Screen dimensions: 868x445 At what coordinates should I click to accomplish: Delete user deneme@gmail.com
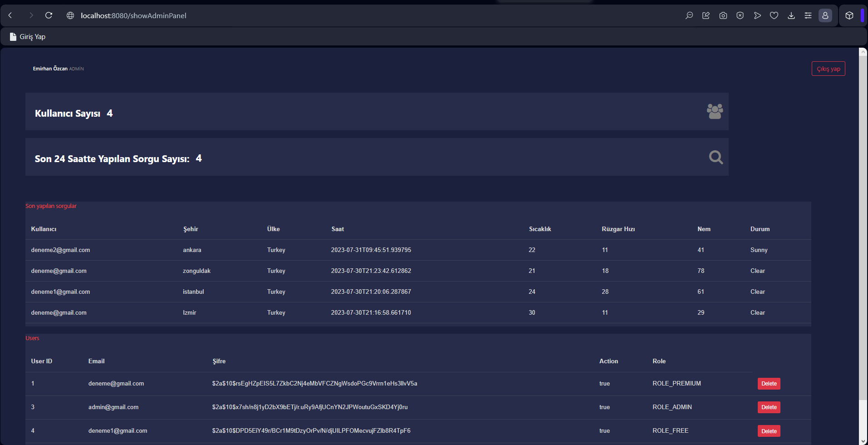pos(769,384)
